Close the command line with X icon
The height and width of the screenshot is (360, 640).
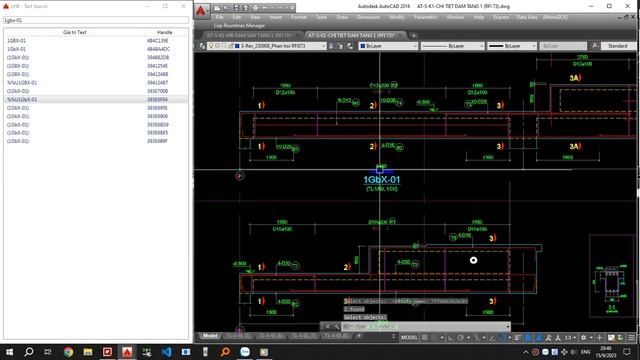pos(327,326)
